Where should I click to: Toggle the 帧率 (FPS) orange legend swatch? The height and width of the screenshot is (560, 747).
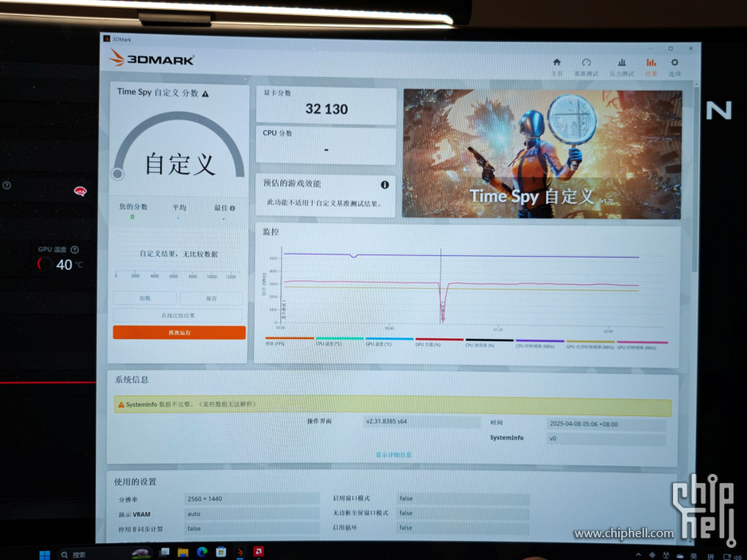[x=289, y=338]
